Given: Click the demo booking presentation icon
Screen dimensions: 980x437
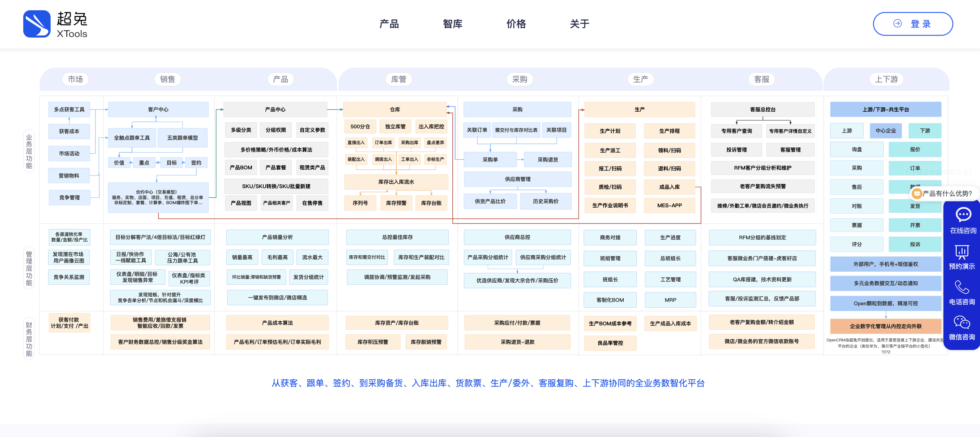Looking at the screenshot, I should click(962, 252).
